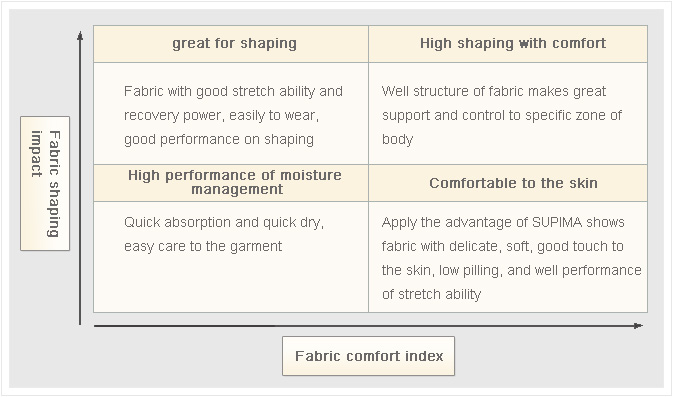The width and height of the screenshot is (673, 397).
Task: Click text 'Fabric with good stretch ability and'
Action: (233, 91)
